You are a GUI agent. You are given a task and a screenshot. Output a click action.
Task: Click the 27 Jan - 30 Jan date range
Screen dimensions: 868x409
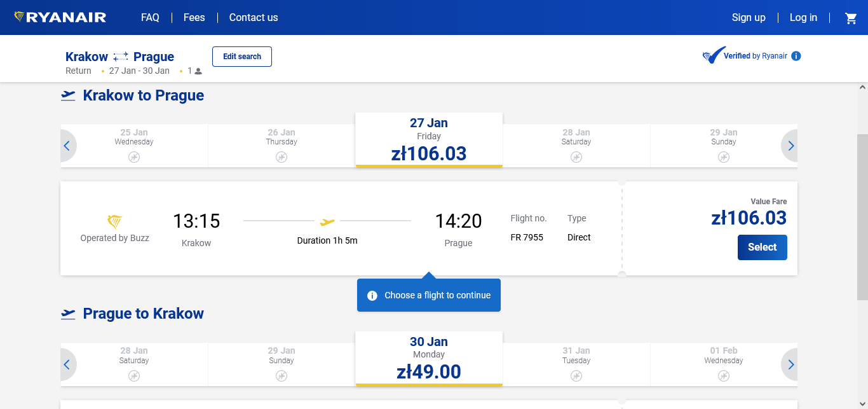(139, 71)
